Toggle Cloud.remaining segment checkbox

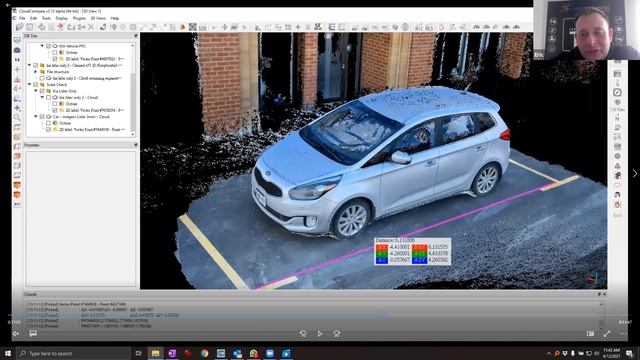[x=42, y=78]
